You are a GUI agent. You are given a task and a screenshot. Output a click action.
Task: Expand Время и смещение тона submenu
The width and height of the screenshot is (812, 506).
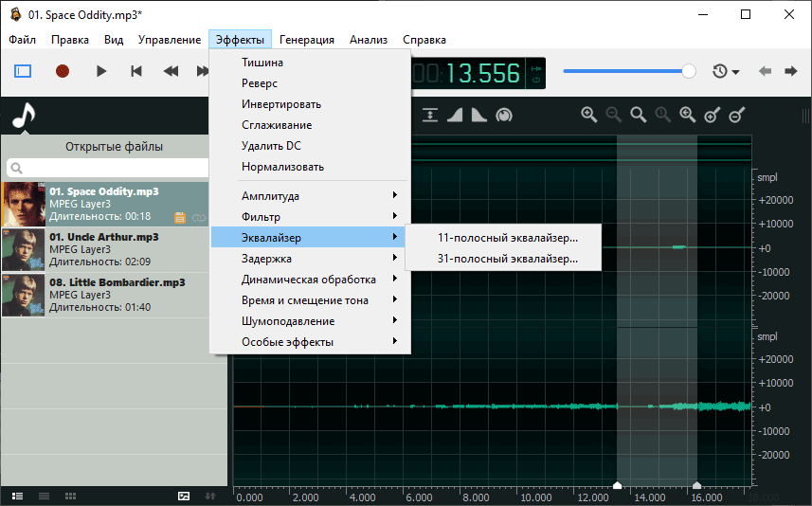click(x=310, y=299)
